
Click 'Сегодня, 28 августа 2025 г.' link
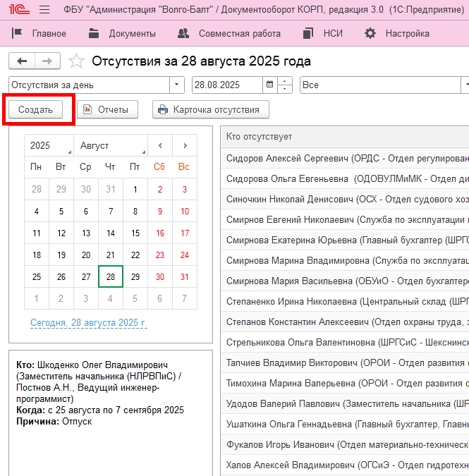(x=89, y=323)
